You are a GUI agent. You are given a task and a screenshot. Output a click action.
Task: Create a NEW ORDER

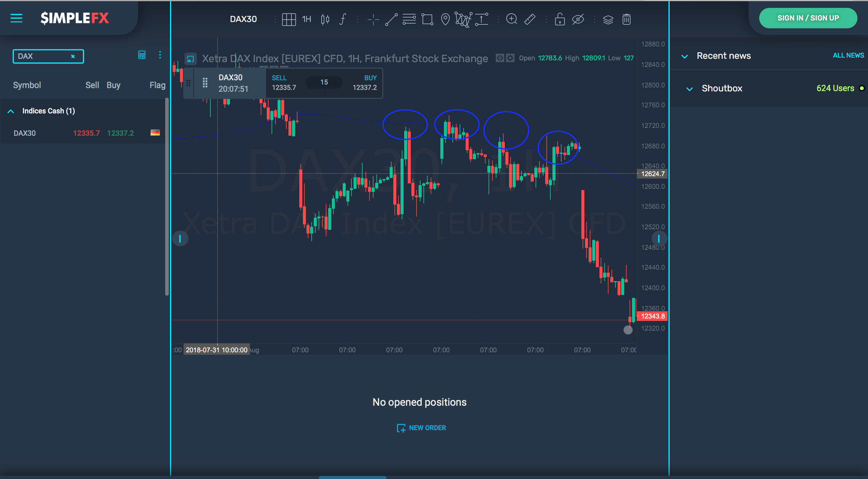421,428
